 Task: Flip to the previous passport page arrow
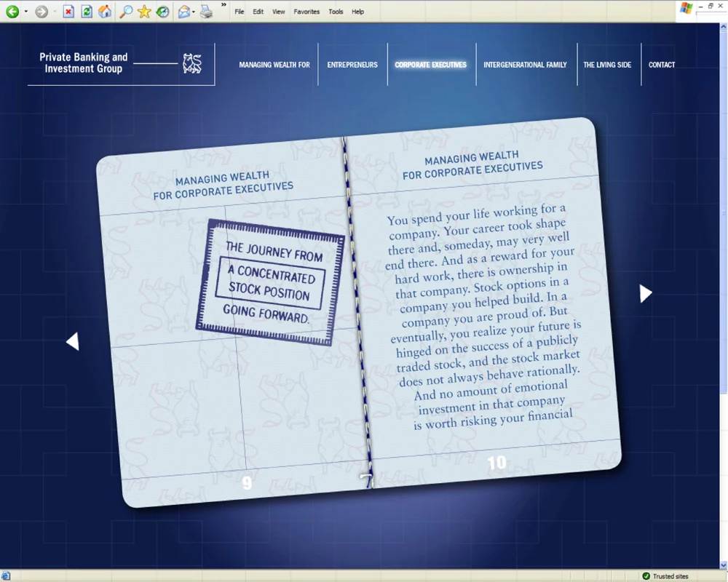(x=73, y=342)
